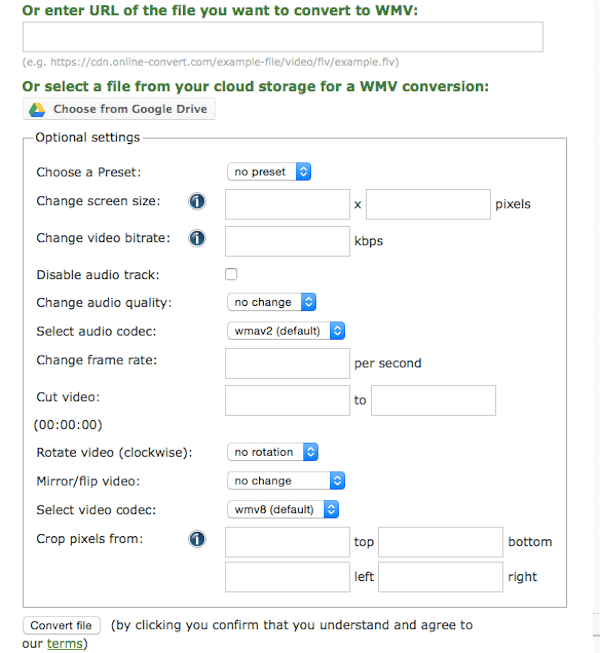
Task: Click the crop pixels top field
Action: 286,542
